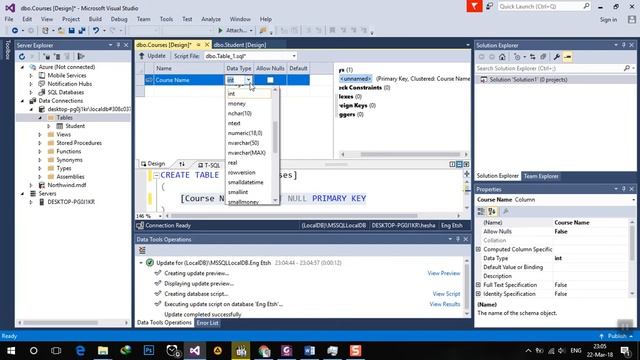Expand the Student table node

coord(49,126)
